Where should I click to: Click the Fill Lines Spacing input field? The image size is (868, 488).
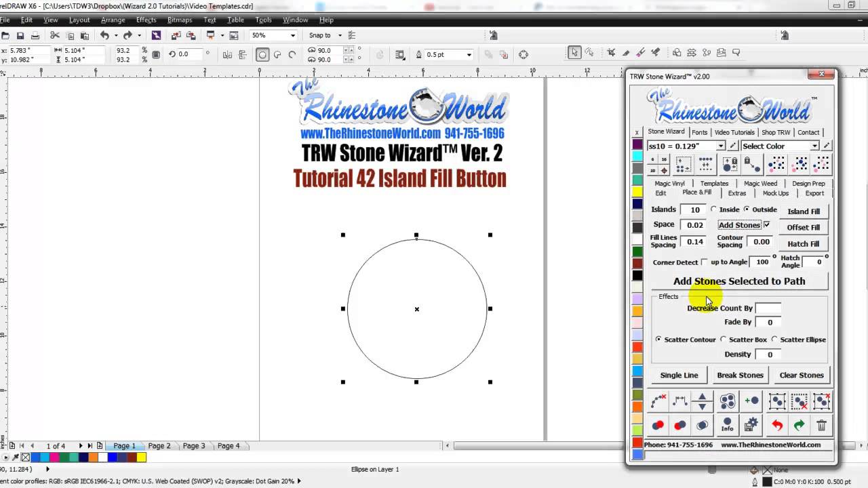click(694, 241)
